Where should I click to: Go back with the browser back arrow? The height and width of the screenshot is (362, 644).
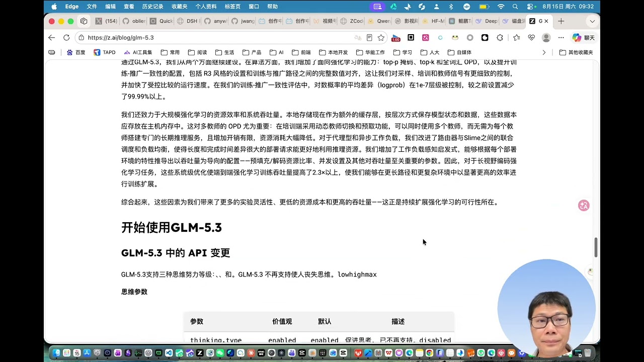(x=51, y=38)
